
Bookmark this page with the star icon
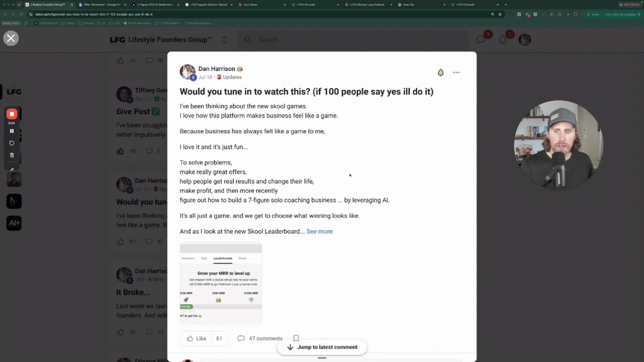500,14
